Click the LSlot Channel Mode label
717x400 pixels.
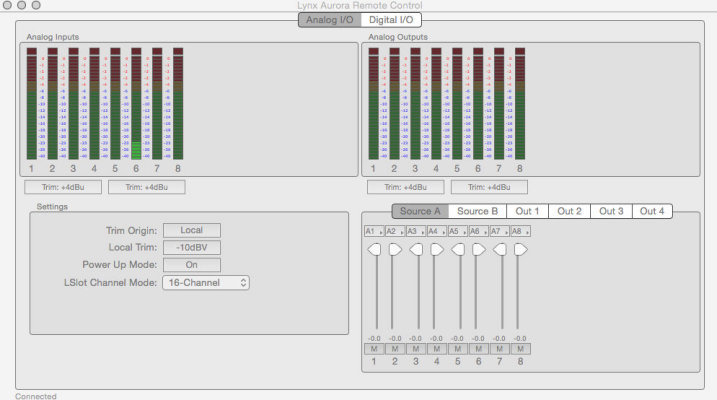110,283
